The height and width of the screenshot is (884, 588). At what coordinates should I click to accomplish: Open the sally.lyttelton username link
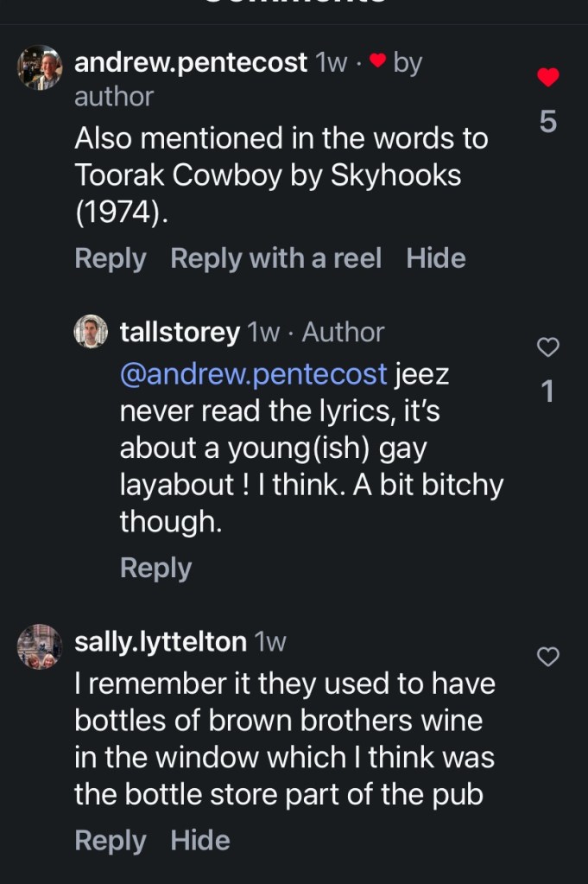click(161, 641)
